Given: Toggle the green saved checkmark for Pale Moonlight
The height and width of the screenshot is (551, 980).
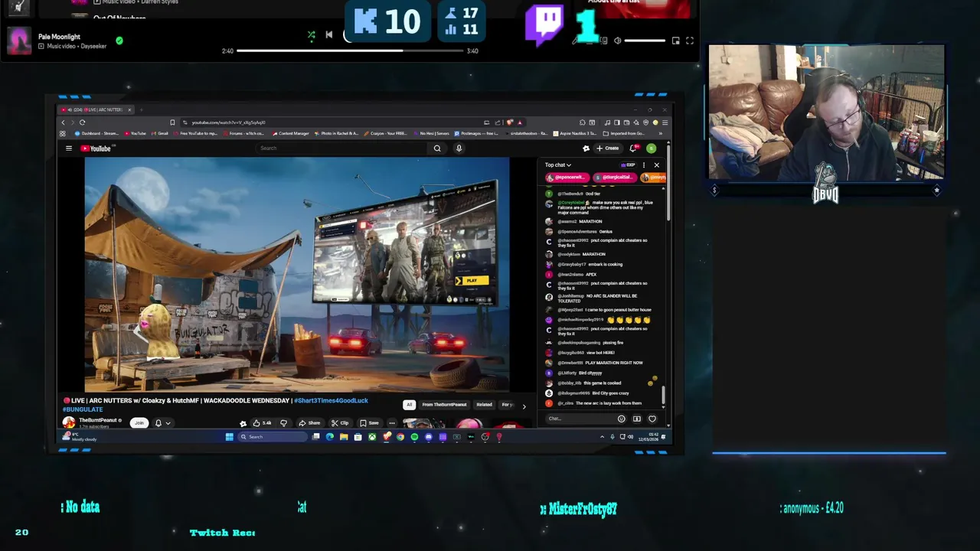Looking at the screenshot, I should [119, 41].
